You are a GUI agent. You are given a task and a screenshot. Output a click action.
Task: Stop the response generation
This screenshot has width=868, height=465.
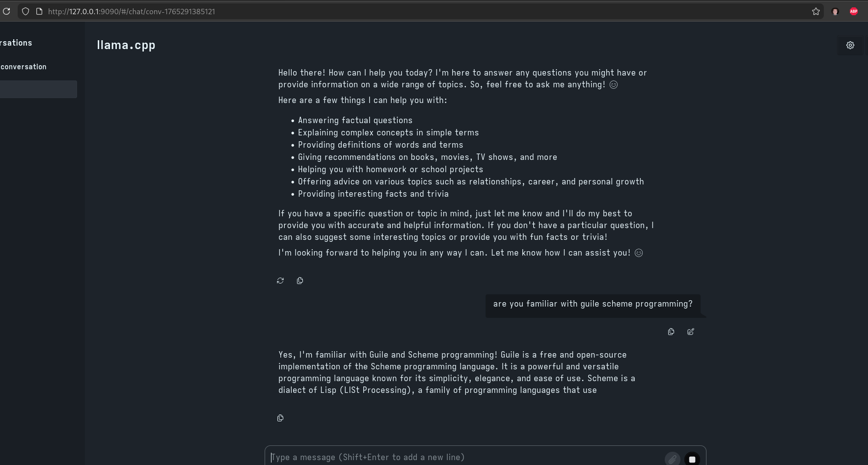(692, 459)
